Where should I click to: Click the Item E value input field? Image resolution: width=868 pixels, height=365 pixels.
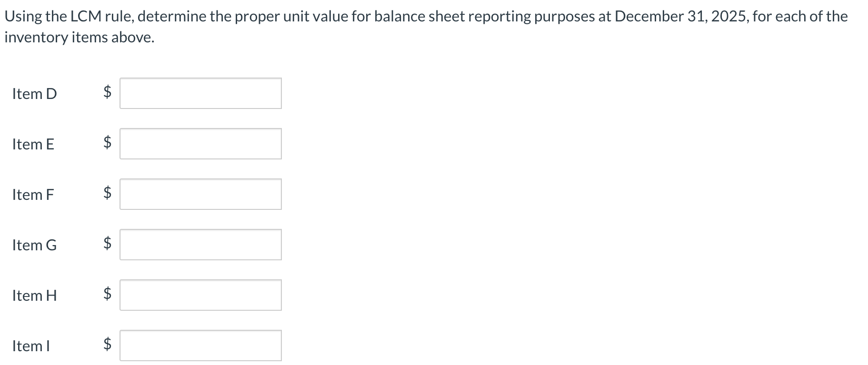tap(200, 143)
